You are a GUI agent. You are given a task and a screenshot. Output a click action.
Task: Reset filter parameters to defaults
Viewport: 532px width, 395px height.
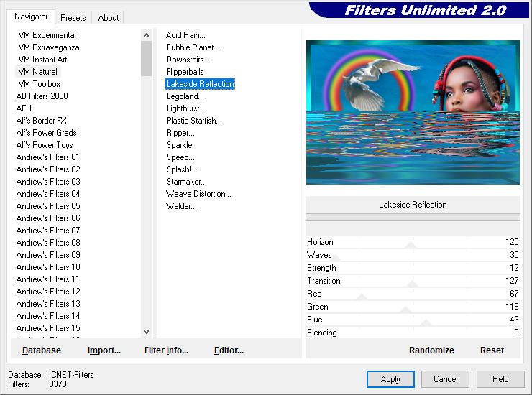(492, 350)
